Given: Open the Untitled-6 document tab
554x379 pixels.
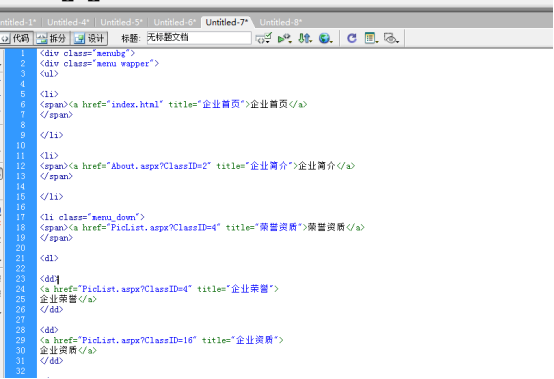Looking at the screenshot, I should (175, 22).
